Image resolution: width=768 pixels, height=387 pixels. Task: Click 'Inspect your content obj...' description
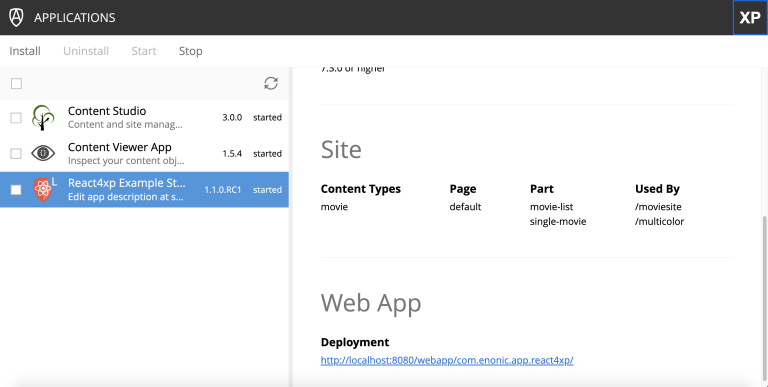point(126,161)
